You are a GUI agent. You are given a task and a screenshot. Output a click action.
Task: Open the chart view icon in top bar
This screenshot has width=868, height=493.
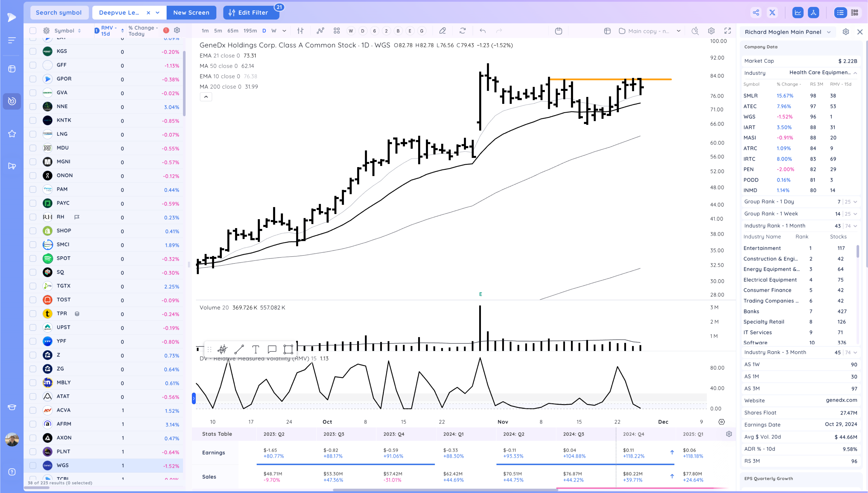pos(798,13)
